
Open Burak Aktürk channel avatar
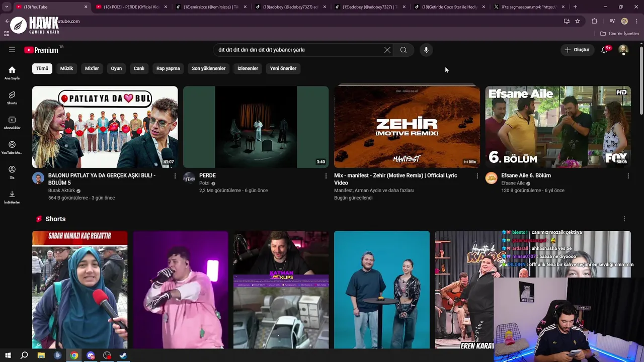click(38, 178)
